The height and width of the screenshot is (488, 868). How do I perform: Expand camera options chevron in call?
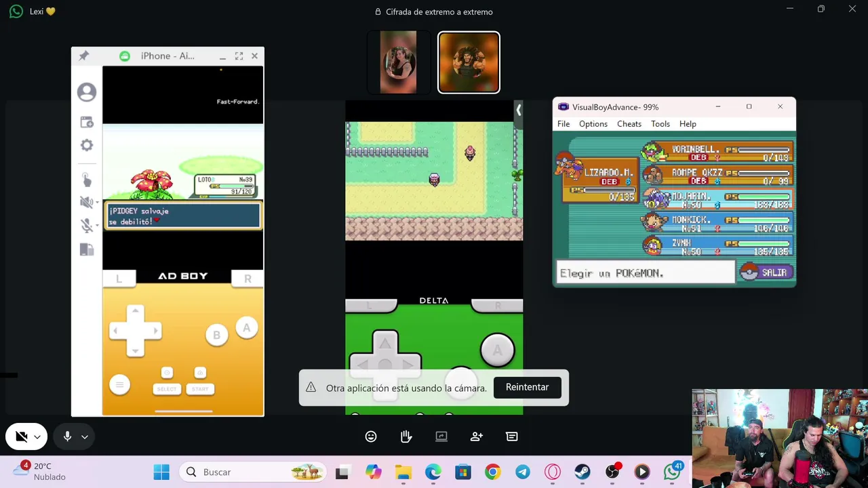37,437
